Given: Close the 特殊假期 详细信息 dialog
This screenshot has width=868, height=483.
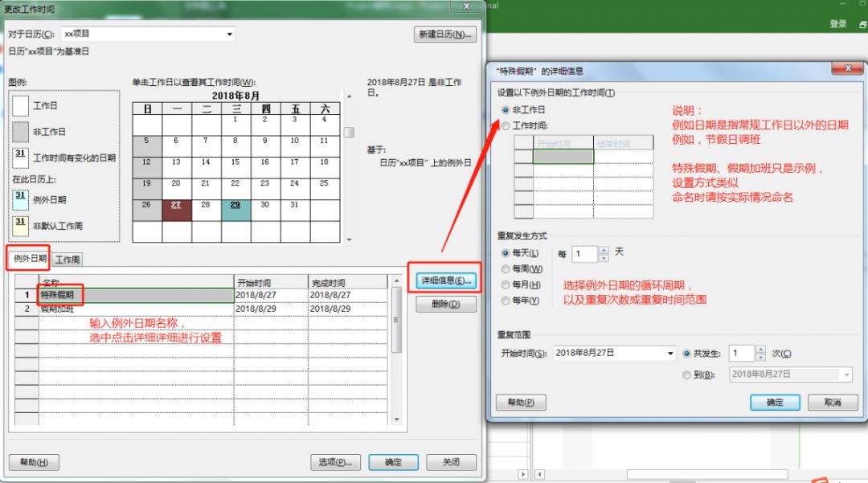Looking at the screenshot, I should 848,68.
